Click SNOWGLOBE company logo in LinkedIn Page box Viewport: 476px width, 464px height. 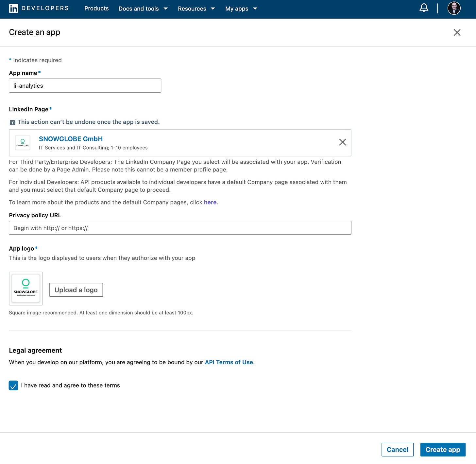[x=23, y=143]
